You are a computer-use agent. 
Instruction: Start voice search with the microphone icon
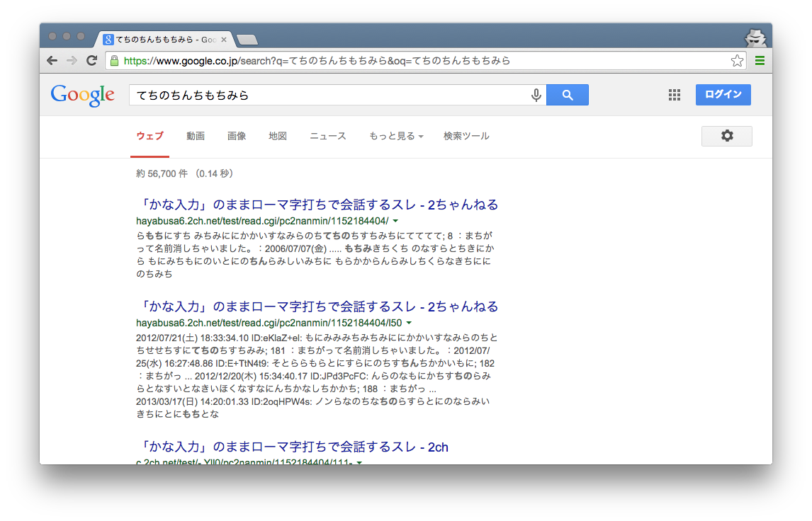click(x=536, y=95)
